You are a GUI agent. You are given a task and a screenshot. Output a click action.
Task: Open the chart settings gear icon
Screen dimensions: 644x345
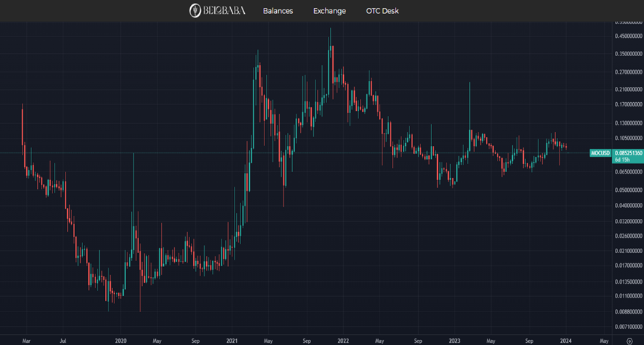(x=629, y=340)
